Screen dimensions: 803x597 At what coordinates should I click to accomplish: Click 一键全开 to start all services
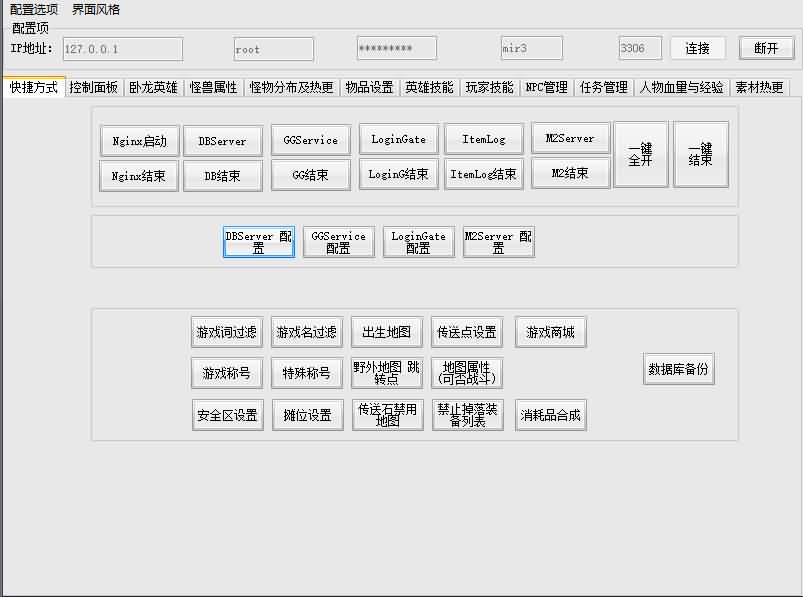[641, 153]
